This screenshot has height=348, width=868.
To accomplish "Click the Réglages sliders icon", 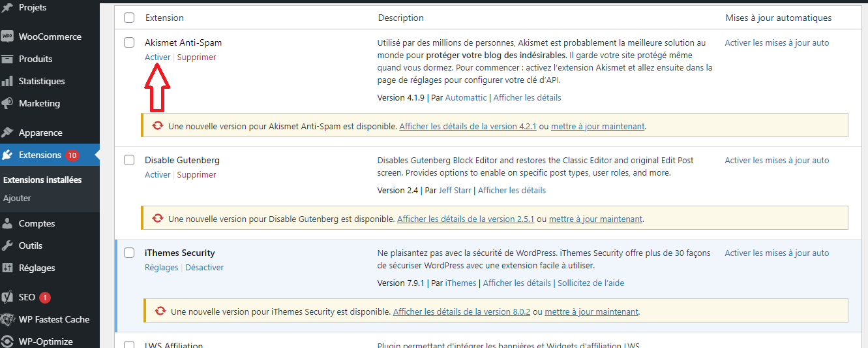I will pyautogui.click(x=8, y=268).
